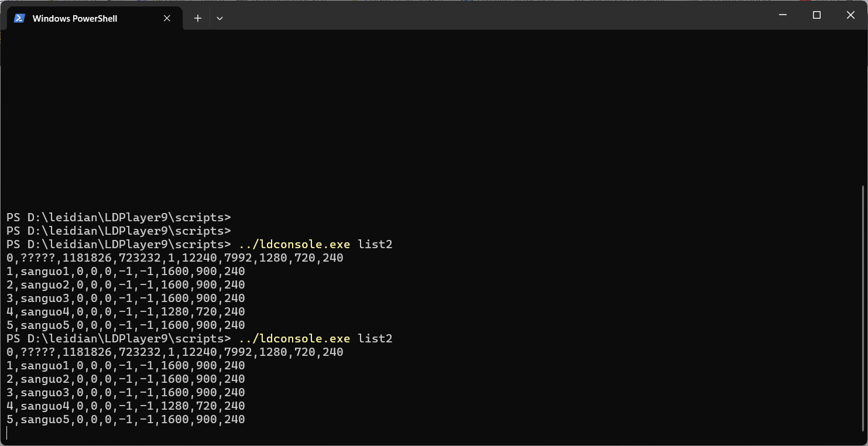Click the sanguo5 row in last listing
Screen dimensions: 868x446
click(125, 420)
